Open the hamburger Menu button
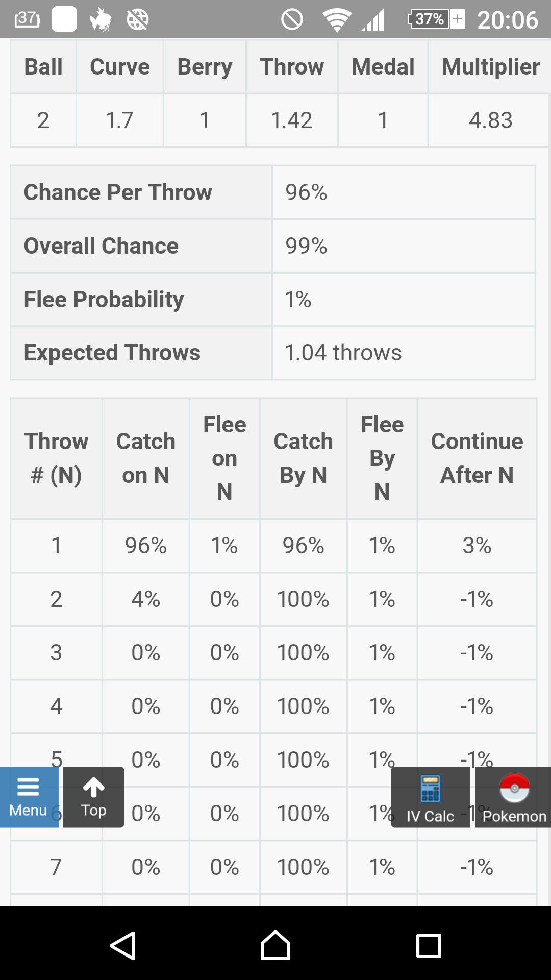 click(x=29, y=797)
